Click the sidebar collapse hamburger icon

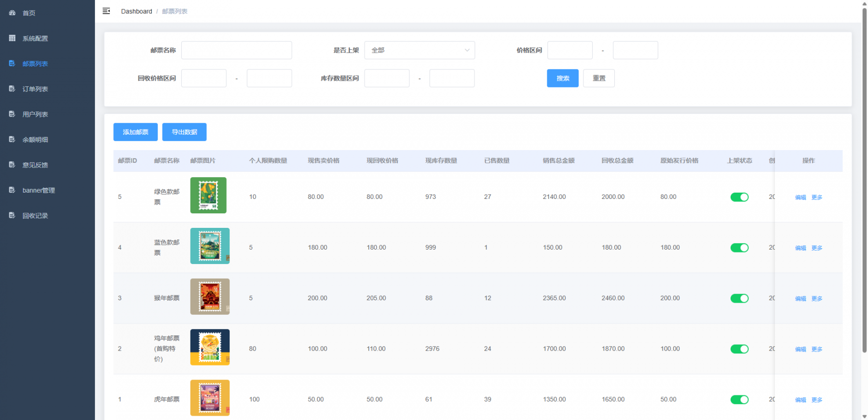(106, 11)
